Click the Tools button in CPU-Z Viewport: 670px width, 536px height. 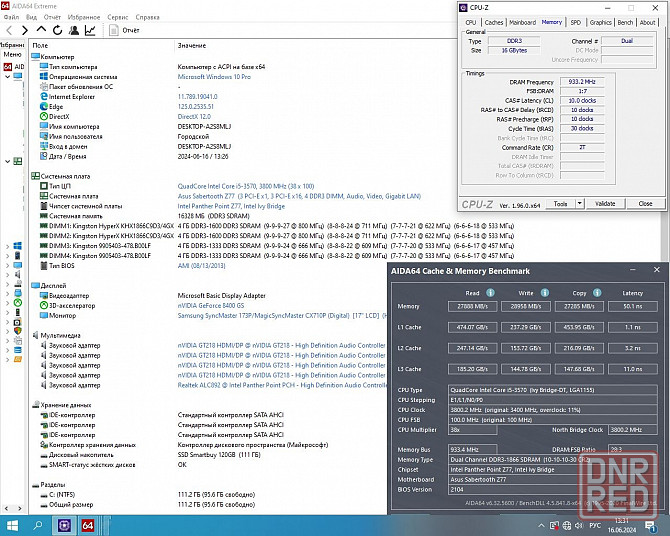coord(560,204)
